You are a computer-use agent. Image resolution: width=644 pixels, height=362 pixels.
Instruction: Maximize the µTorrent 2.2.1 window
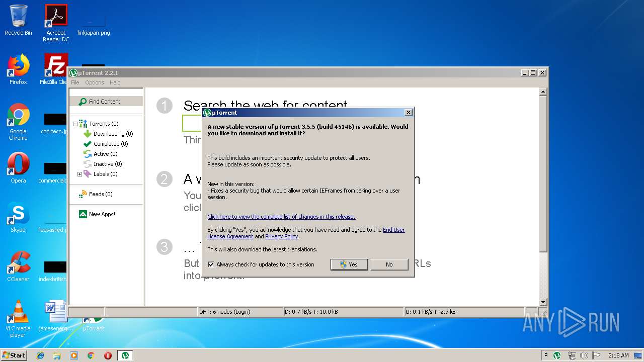[533, 73]
